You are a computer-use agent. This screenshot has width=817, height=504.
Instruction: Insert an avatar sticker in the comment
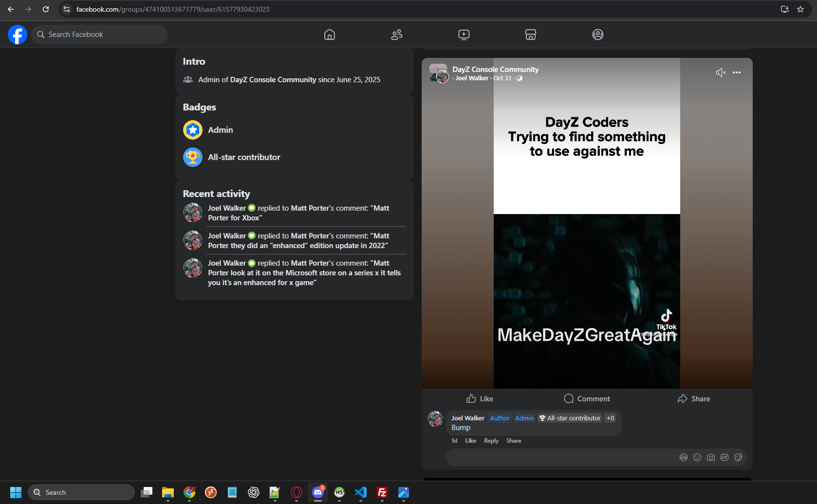click(684, 457)
